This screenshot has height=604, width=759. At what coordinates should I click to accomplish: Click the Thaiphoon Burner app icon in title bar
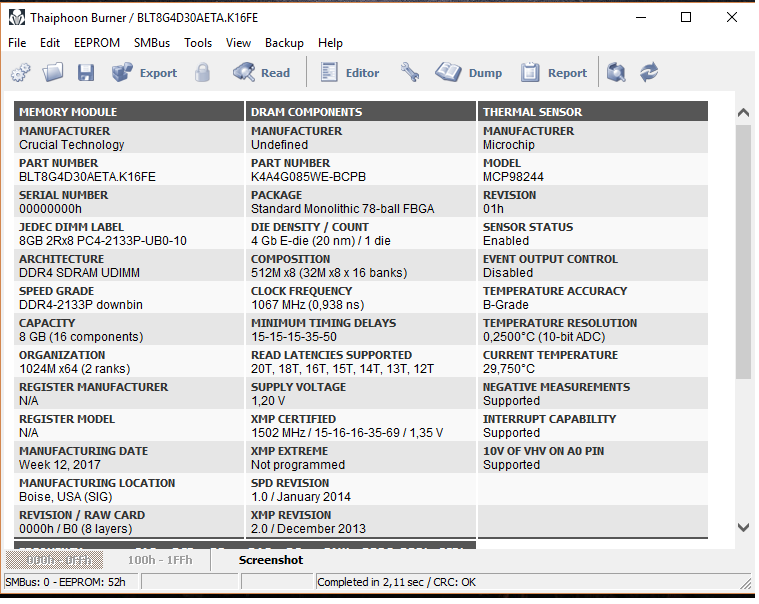click(16, 18)
